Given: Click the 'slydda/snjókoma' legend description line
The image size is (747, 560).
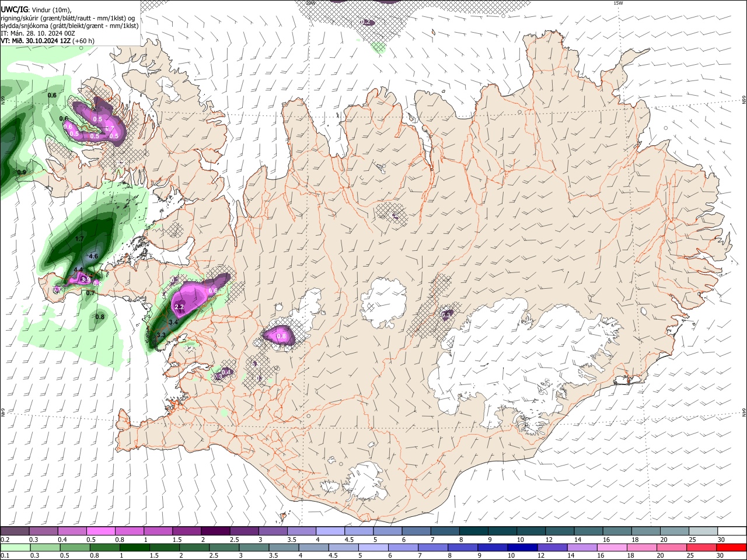Looking at the screenshot, I should (x=69, y=26).
